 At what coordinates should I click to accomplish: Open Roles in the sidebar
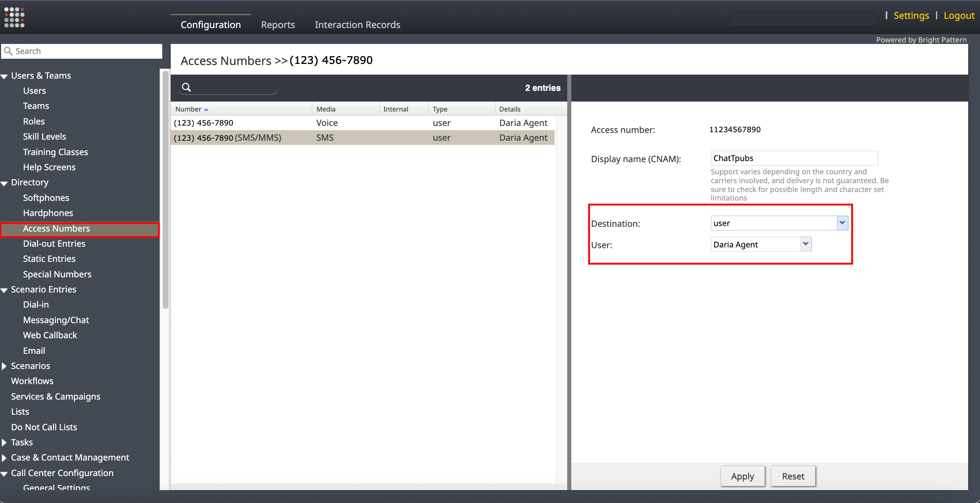34,121
